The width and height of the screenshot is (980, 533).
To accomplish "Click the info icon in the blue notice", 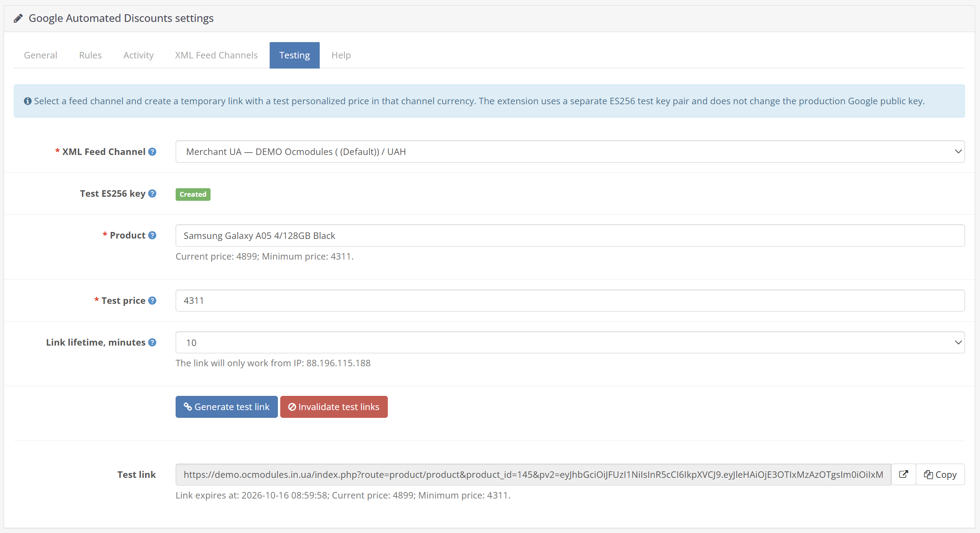I will coord(28,101).
